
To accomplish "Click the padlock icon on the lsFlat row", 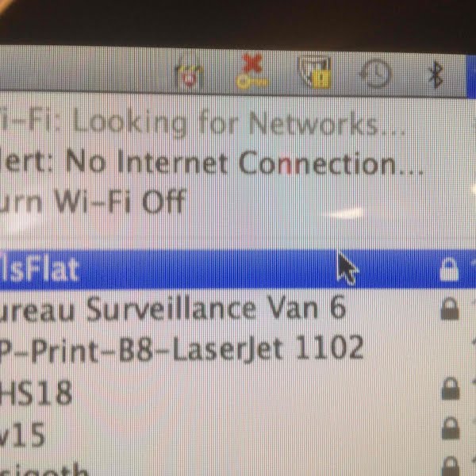I will click(449, 269).
